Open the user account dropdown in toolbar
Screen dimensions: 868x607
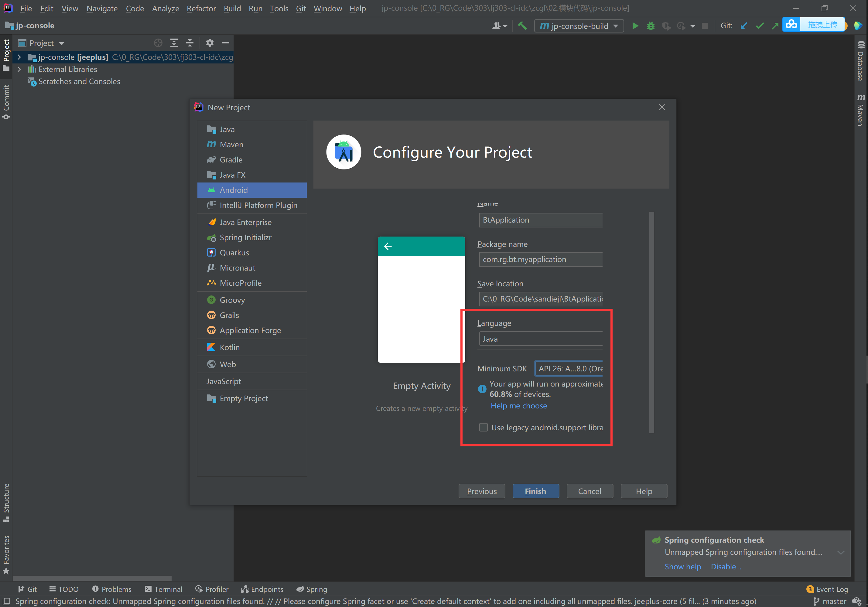point(499,26)
